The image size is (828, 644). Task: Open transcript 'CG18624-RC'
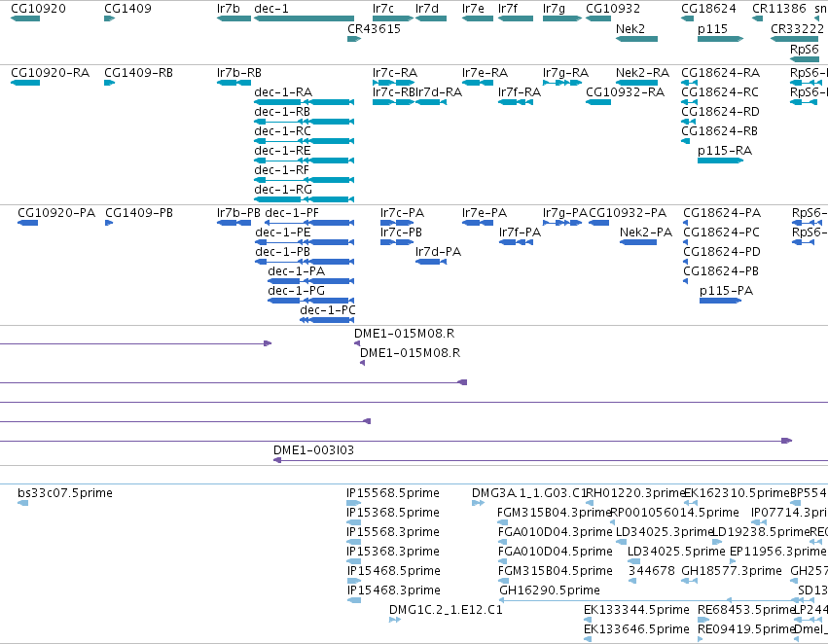point(720,92)
